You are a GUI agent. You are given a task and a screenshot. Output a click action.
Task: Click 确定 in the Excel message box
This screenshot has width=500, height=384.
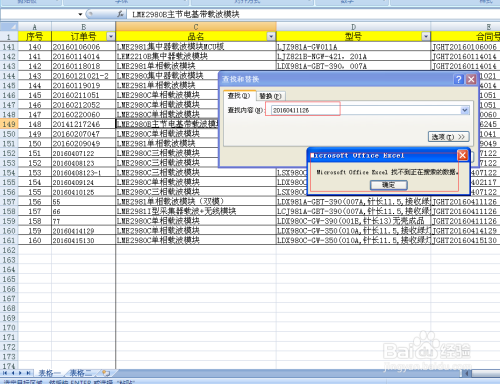(389, 185)
